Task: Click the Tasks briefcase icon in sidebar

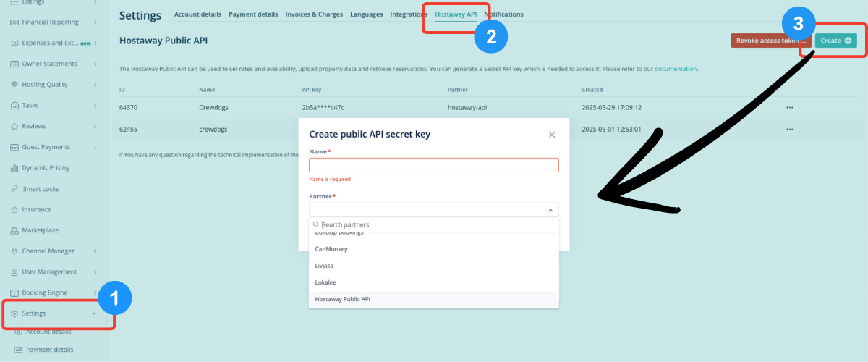Action: coord(15,106)
